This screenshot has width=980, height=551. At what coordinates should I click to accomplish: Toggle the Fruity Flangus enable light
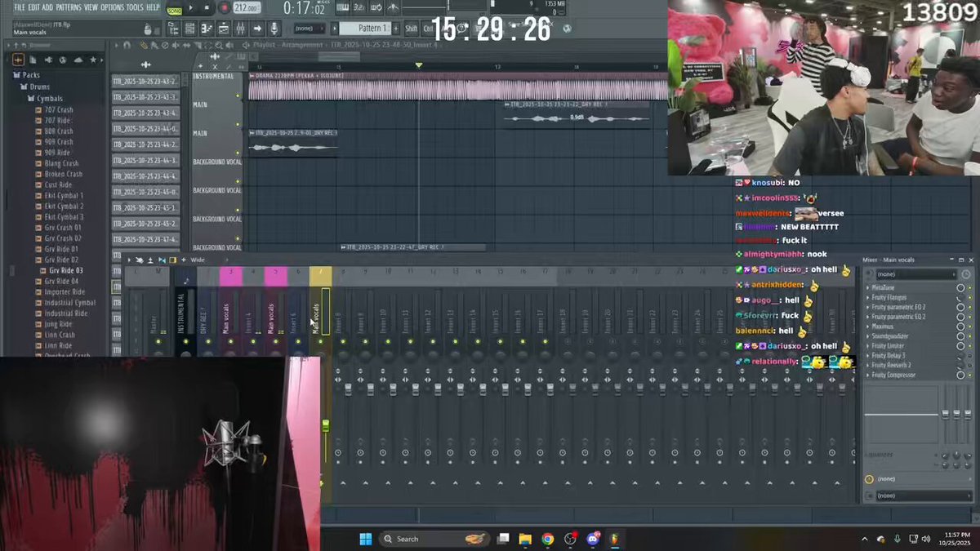(x=969, y=297)
